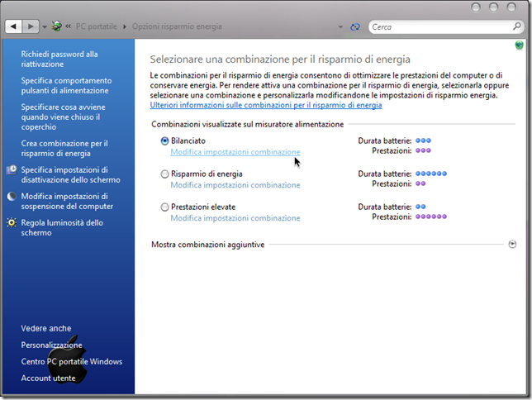Open recent pages dropdown next to nav arrows
The width and height of the screenshot is (532, 400).
click(45, 26)
